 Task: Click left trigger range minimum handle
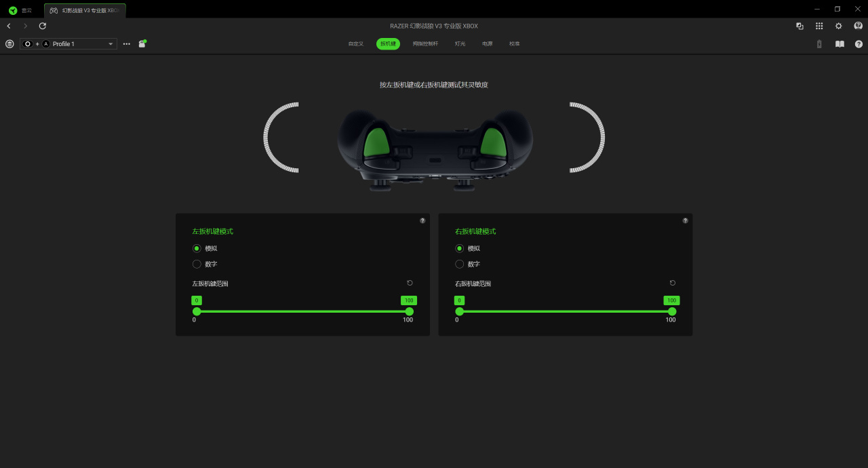point(197,311)
